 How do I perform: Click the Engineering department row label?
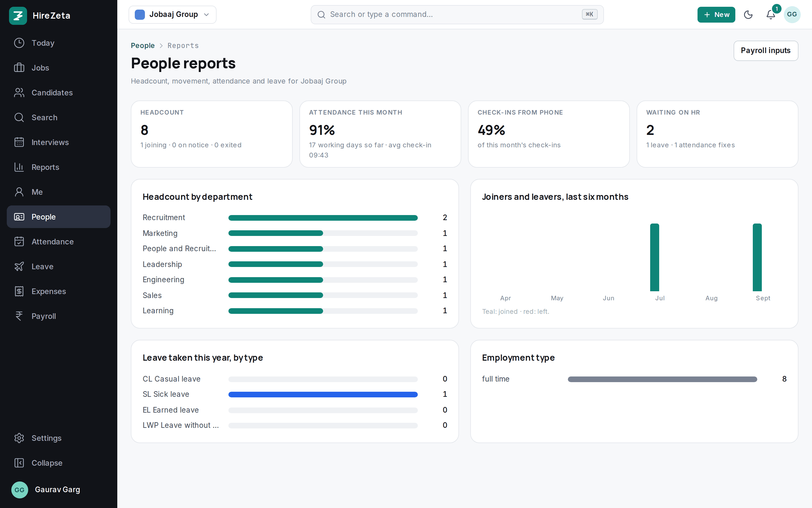[x=164, y=279]
